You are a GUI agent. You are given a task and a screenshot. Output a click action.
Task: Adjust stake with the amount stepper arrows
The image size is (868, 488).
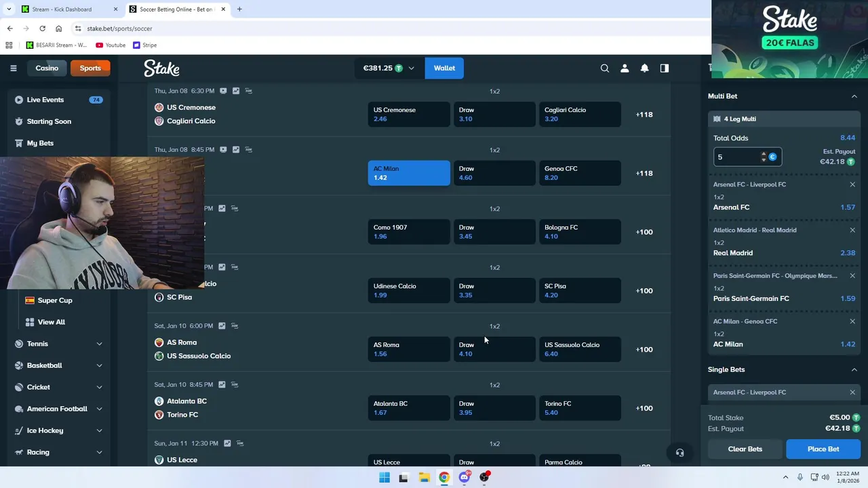pos(764,157)
